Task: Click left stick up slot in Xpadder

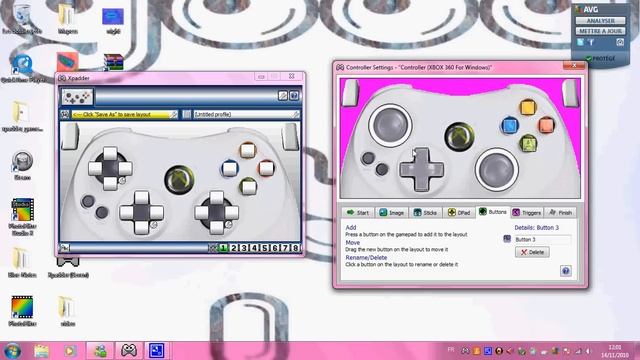Action: coord(110,153)
